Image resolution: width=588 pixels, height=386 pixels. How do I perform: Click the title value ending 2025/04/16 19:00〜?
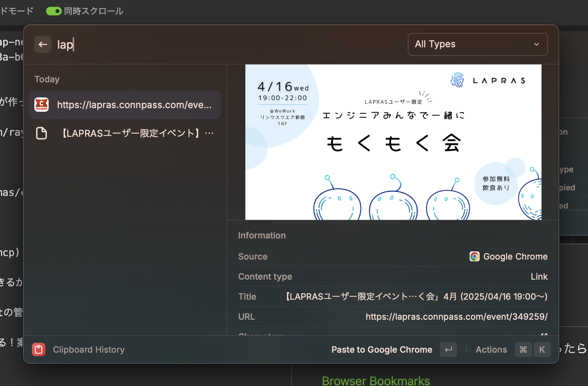[417, 296]
